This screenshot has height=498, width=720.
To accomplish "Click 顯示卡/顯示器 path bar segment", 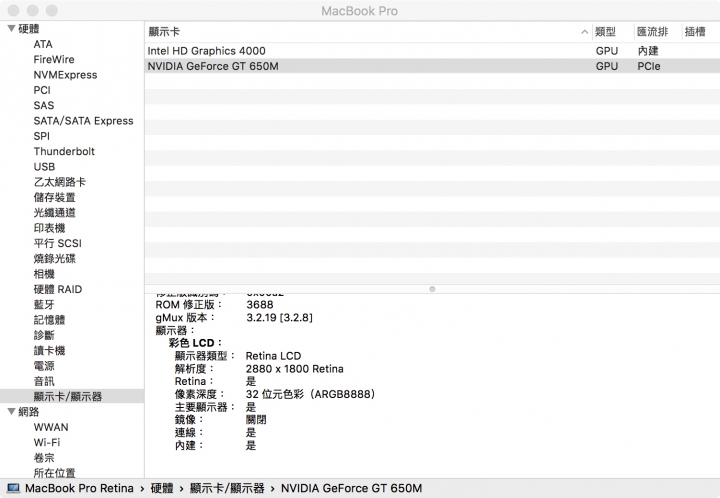I will tap(227, 488).
